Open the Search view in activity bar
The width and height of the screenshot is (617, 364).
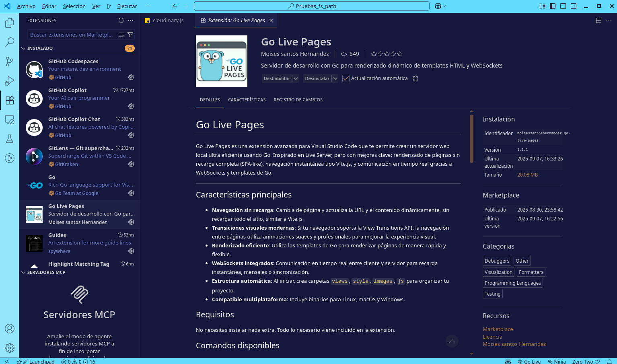pos(10,42)
